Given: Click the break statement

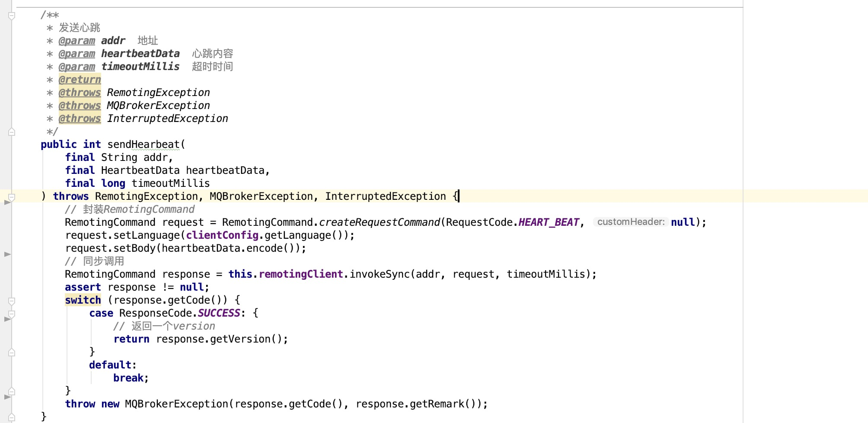Looking at the screenshot, I should tap(131, 378).
